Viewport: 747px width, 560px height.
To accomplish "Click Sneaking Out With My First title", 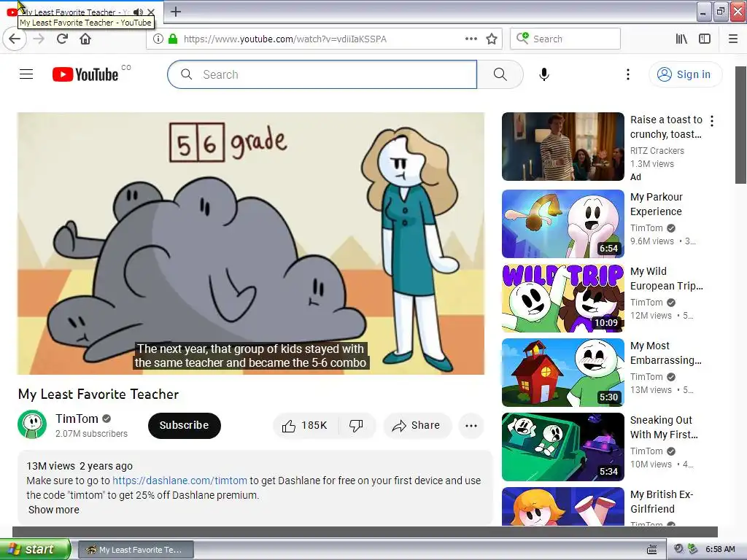I will [x=664, y=427].
